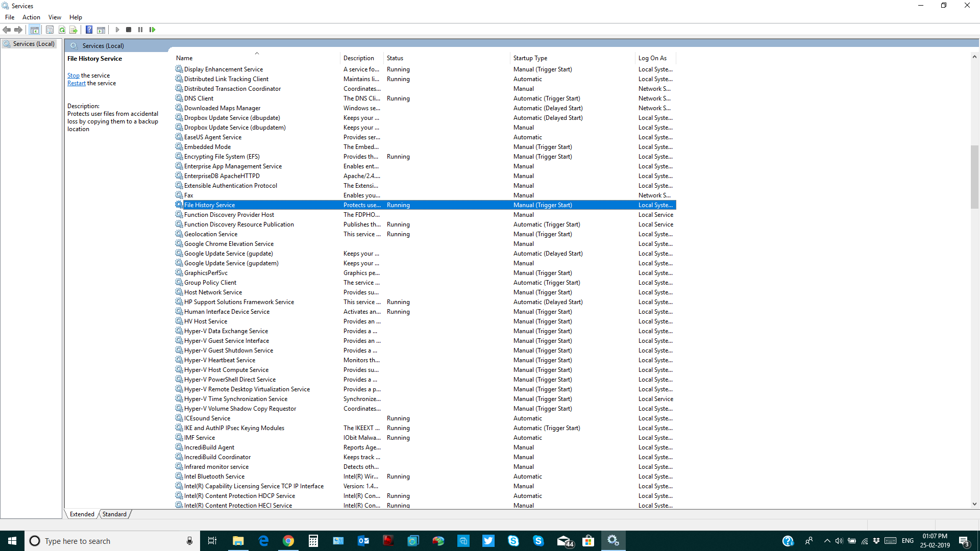Screen dimensions: 980x551
Task: Open the Help menu
Action: [76, 17]
